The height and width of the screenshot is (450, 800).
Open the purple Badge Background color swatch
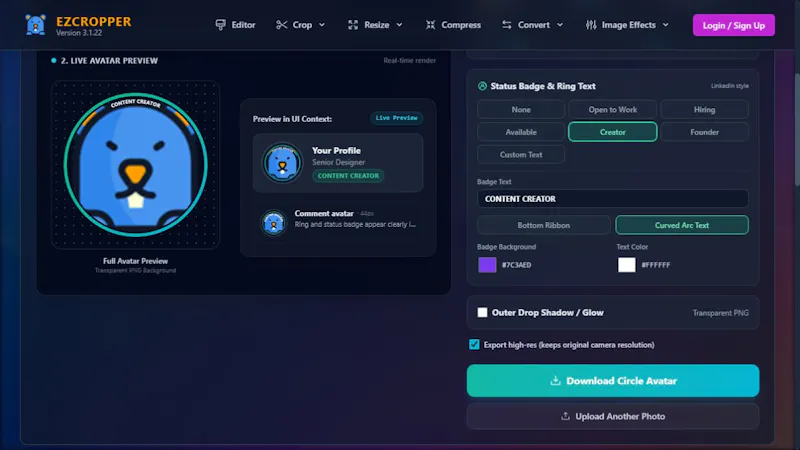pyautogui.click(x=487, y=265)
